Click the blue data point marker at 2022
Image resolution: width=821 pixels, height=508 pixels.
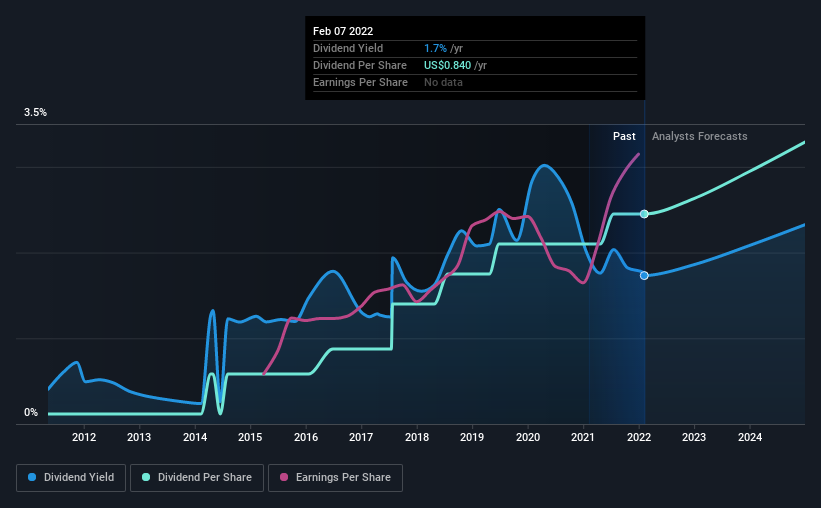(x=644, y=275)
